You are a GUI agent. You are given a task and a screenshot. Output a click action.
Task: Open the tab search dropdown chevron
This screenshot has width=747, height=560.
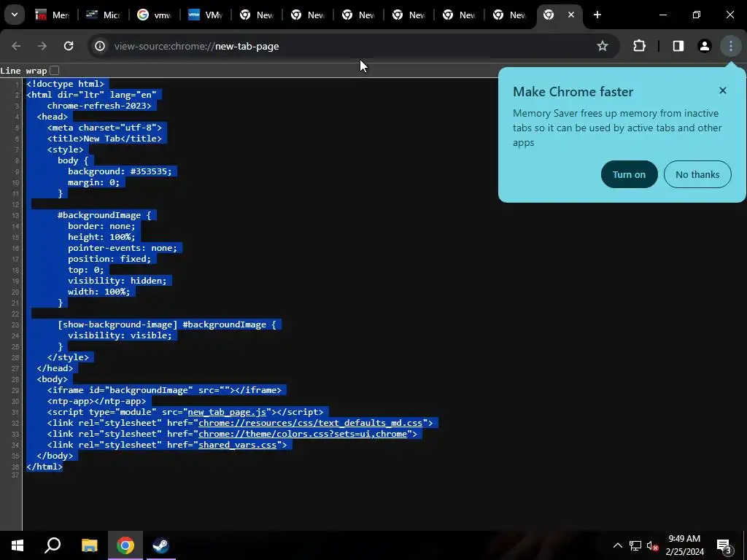coord(15,15)
